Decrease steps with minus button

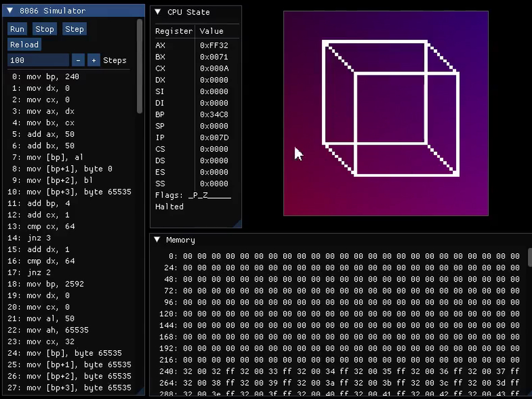pyautogui.click(x=78, y=60)
